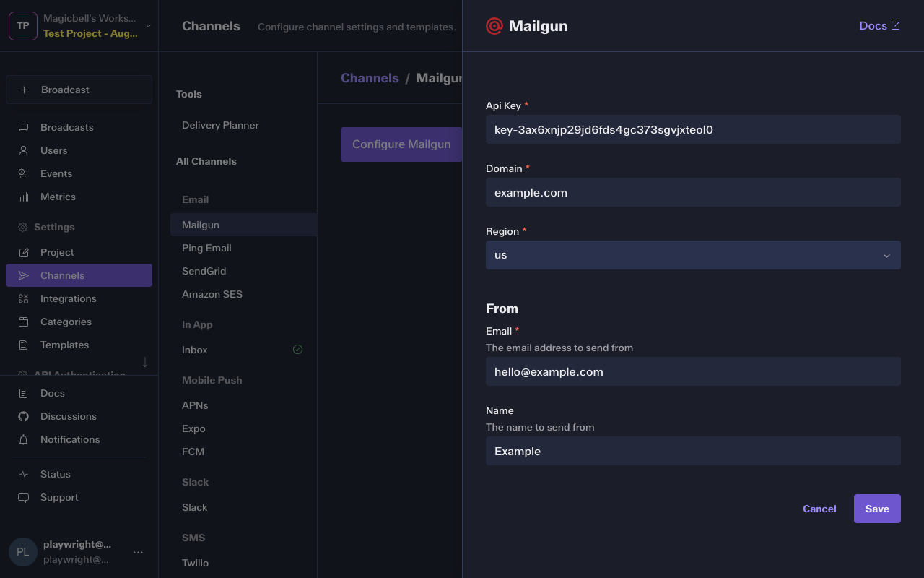
Task: Click the Status pulse icon
Action: tap(23, 474)
